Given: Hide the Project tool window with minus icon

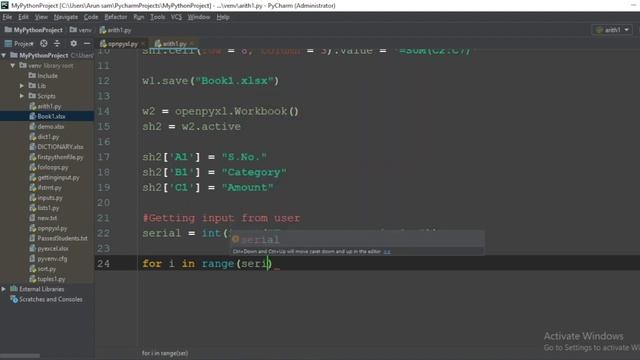Looking at the screenshot, I should (87, 43).
